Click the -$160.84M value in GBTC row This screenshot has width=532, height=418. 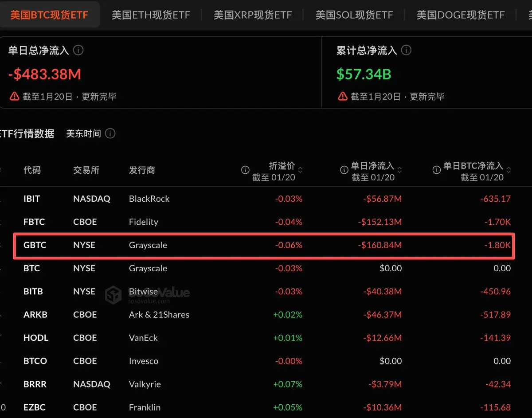[381, 245]
